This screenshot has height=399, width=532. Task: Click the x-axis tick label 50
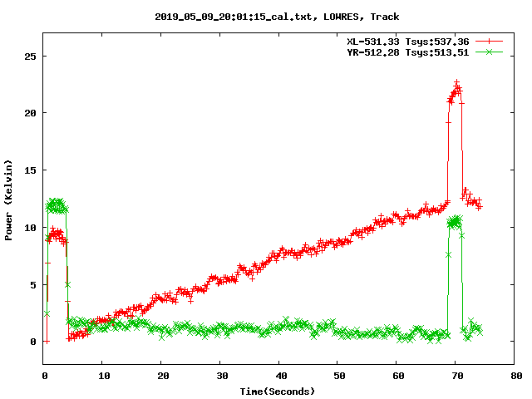point(340,376)
